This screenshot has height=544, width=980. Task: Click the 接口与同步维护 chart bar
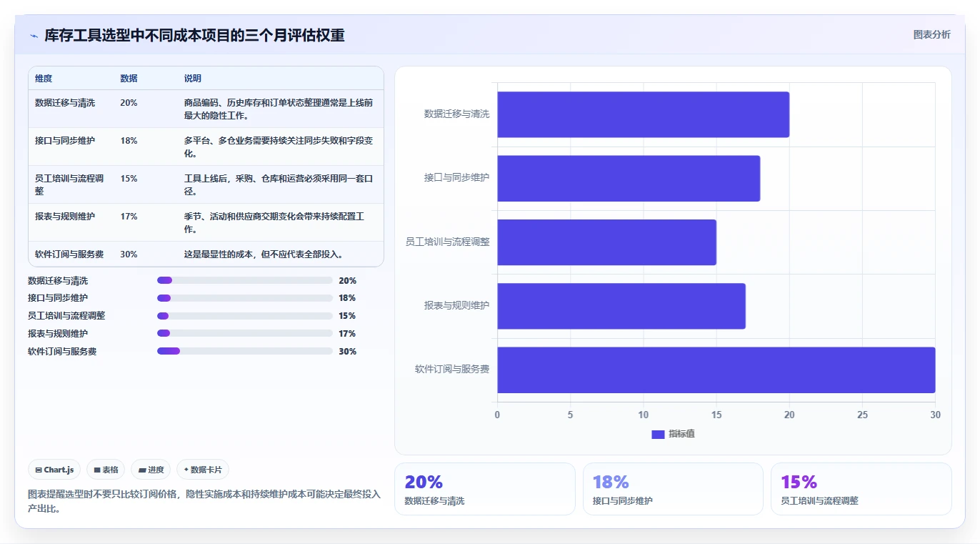pos(629,178)
